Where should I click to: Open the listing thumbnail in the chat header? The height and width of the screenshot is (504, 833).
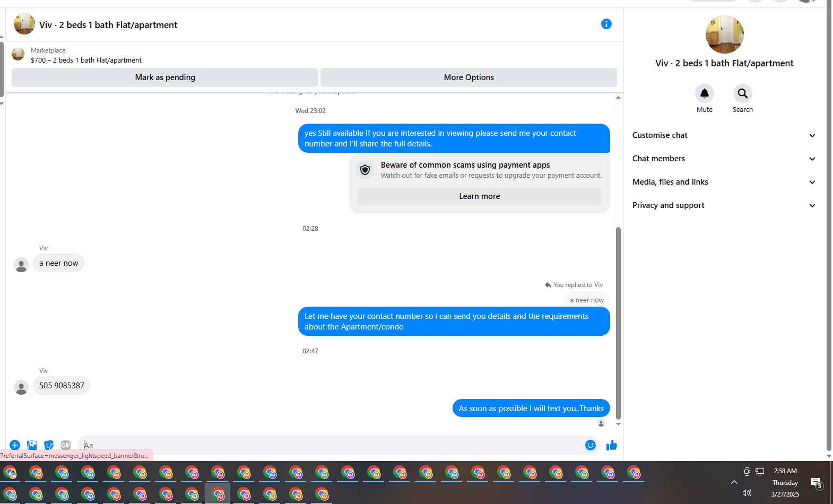(x=24, y=24)
